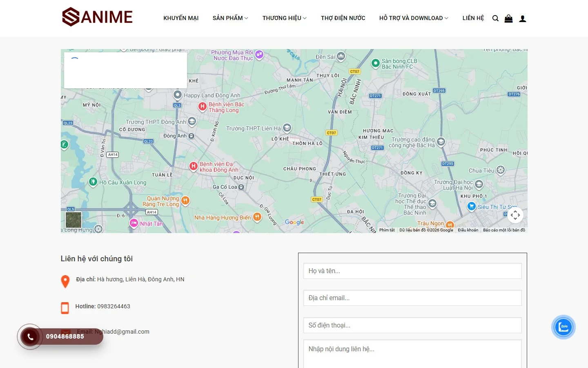The width and height of the screenshot is (588, 368).
Task: Select Phường Múa Rối Nước Đào Thục marker
Action: (259, 54)
